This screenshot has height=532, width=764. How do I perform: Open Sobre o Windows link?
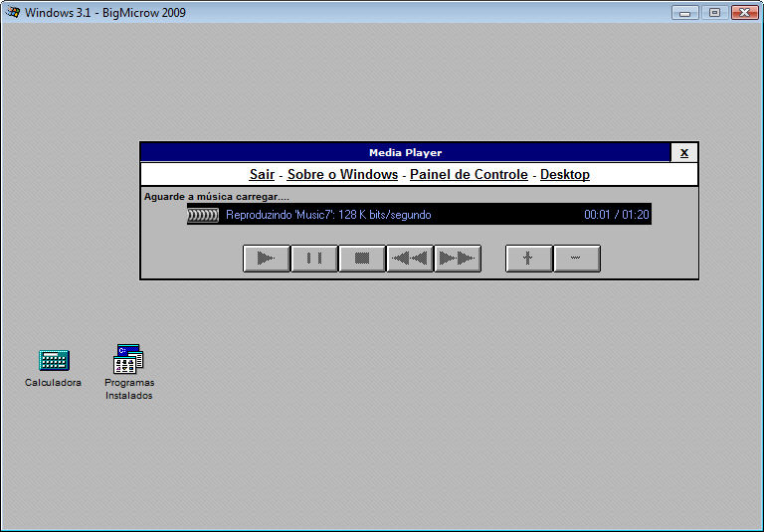click(x=342, y=174)
